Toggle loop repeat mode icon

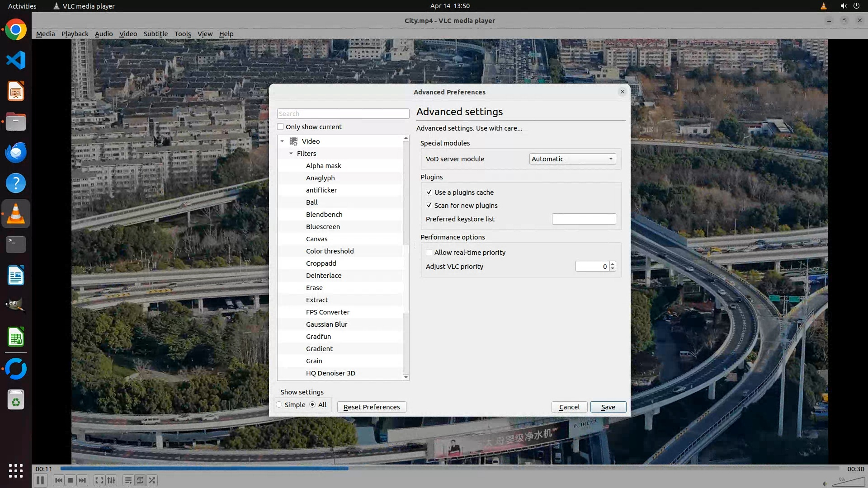click(140, 480)
